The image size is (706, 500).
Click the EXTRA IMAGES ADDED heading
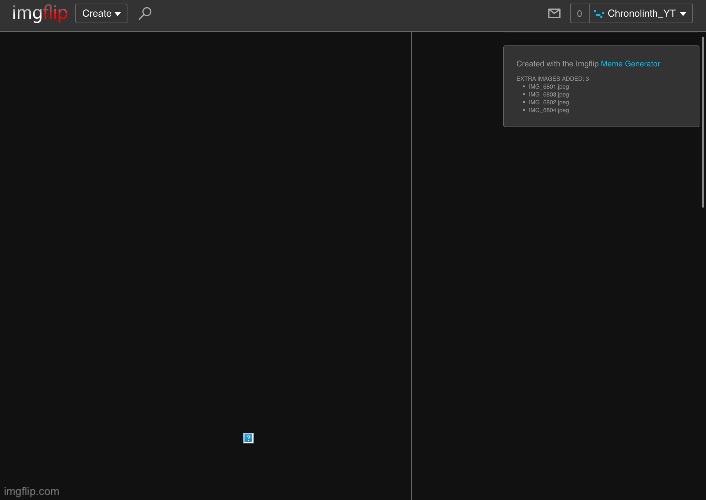pyautogui.click(x=552, y=78)
